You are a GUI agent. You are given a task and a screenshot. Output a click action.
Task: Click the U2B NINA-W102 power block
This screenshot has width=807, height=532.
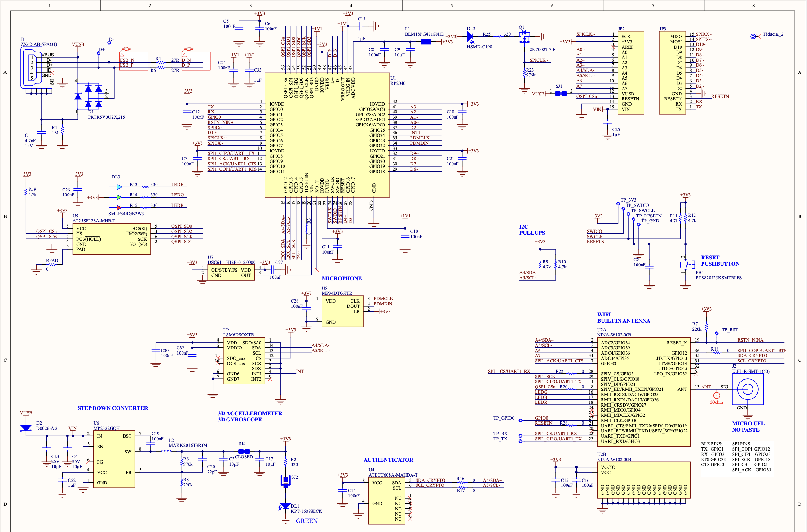pos(644,480)
